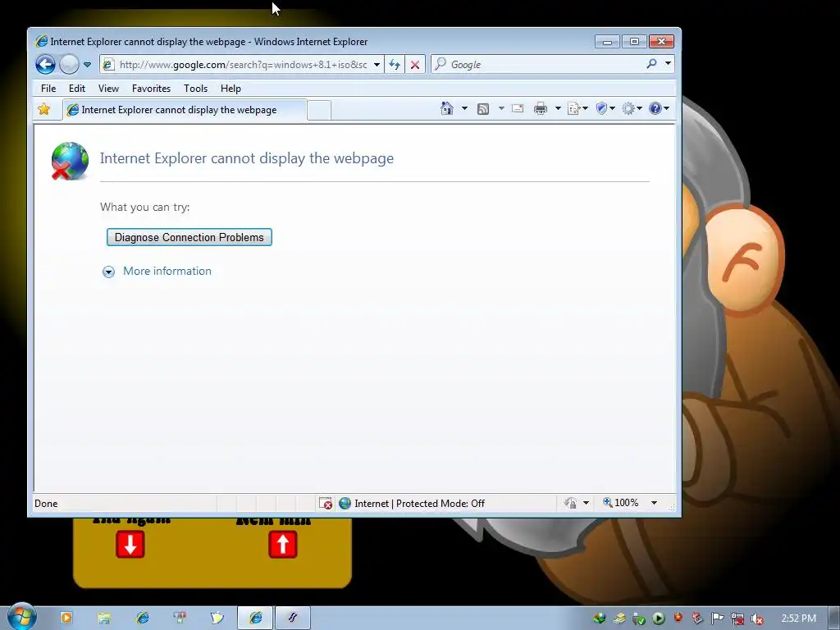
Task: Click the taskbar app icon right of active IE
Action: click(x=293, y=618)
